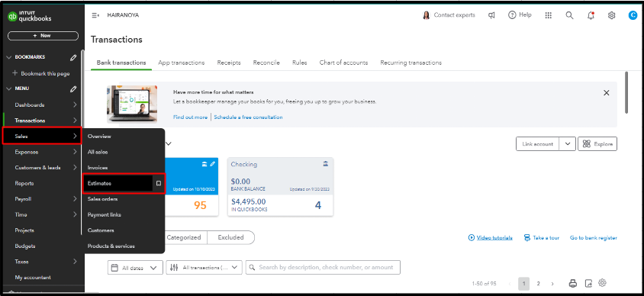Bookmark Estimates using its bookmark icon
This screenshot has width=644, height=296.
click(159, 184)
